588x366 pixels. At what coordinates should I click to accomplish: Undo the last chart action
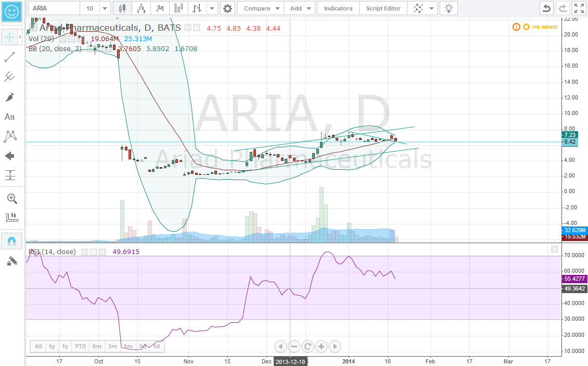point(545,8)
